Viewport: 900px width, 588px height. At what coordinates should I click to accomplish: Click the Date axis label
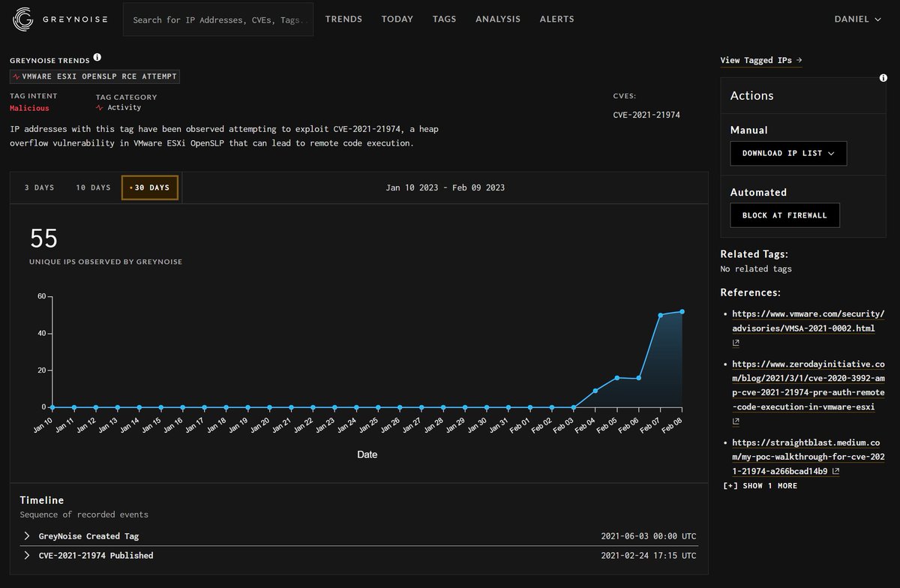pyautogui.click(x=367, y=454)
